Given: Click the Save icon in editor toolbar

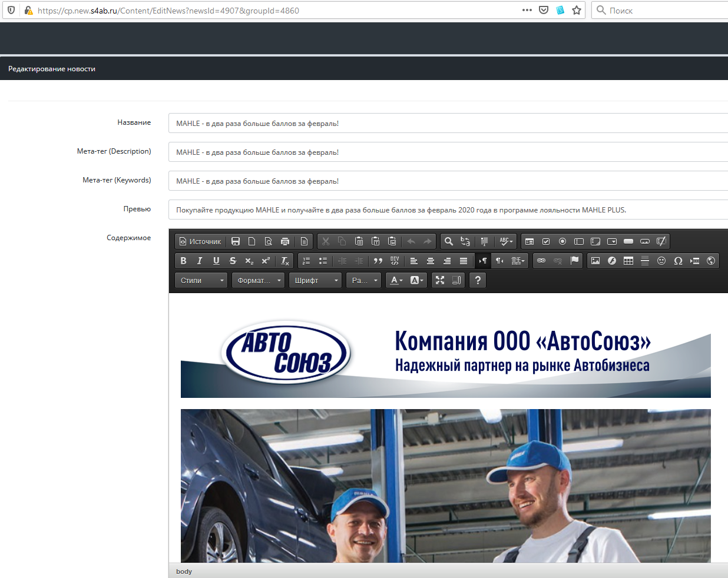Looking at the screenshot, I should (x=236, y=241).
